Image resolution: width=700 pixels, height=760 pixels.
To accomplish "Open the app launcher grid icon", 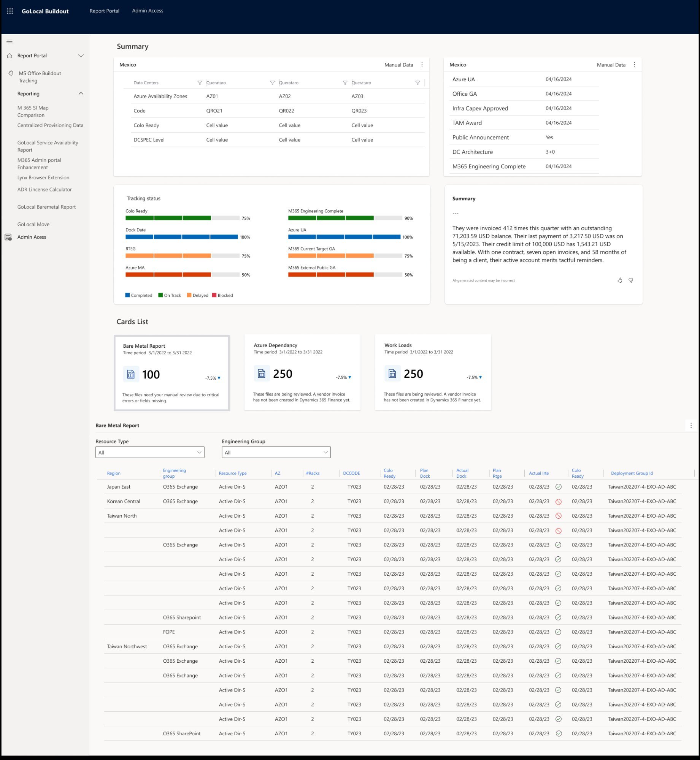I will 10,11.
